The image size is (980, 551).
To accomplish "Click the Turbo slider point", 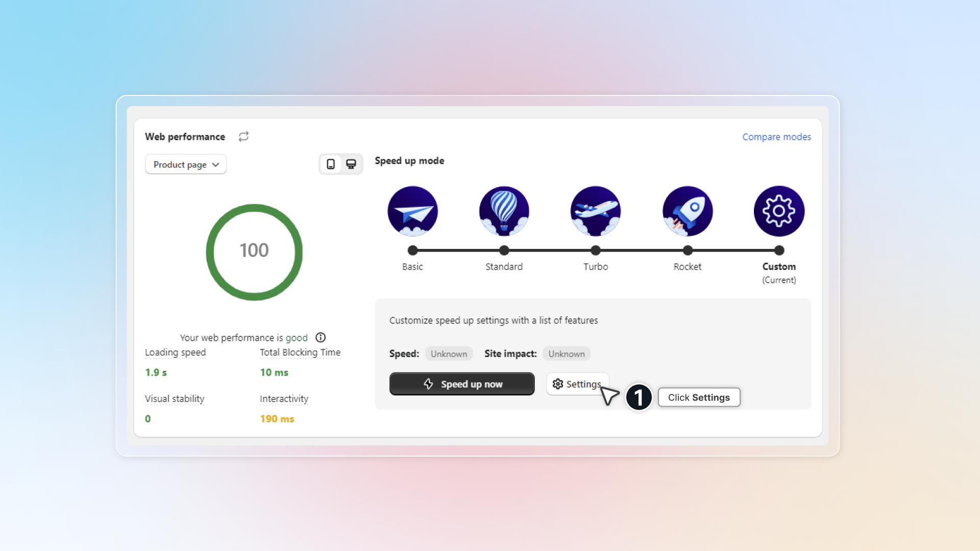I will click(x=595, y=250).
